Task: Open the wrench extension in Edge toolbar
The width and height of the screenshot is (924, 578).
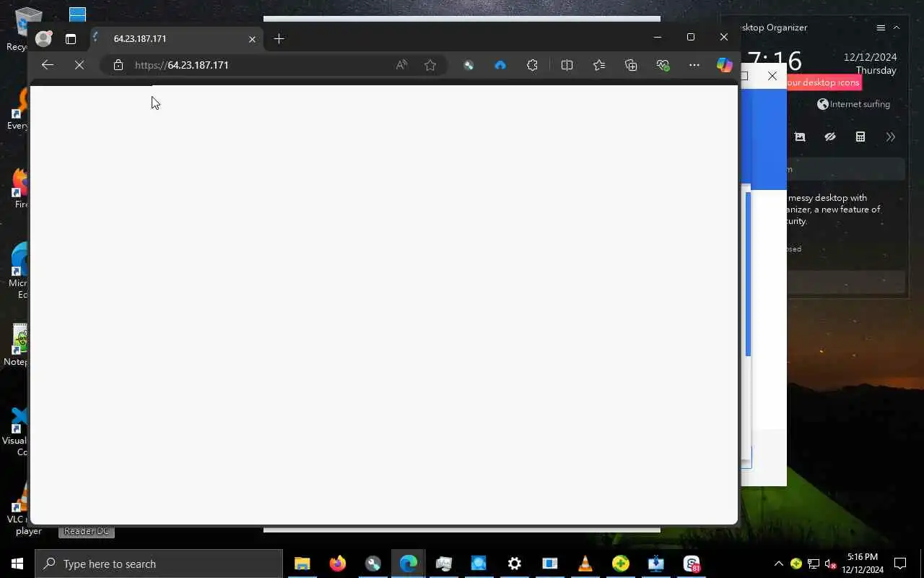Action: 468,65
